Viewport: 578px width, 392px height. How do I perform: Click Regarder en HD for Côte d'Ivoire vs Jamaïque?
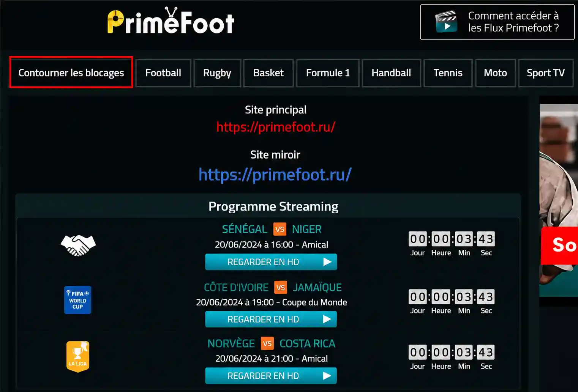[271, 319]
